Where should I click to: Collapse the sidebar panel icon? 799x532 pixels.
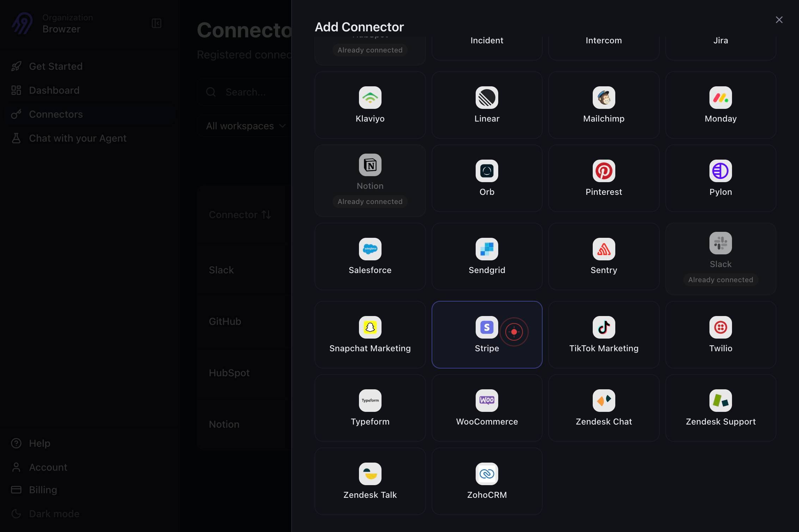[x=157, y=23]
